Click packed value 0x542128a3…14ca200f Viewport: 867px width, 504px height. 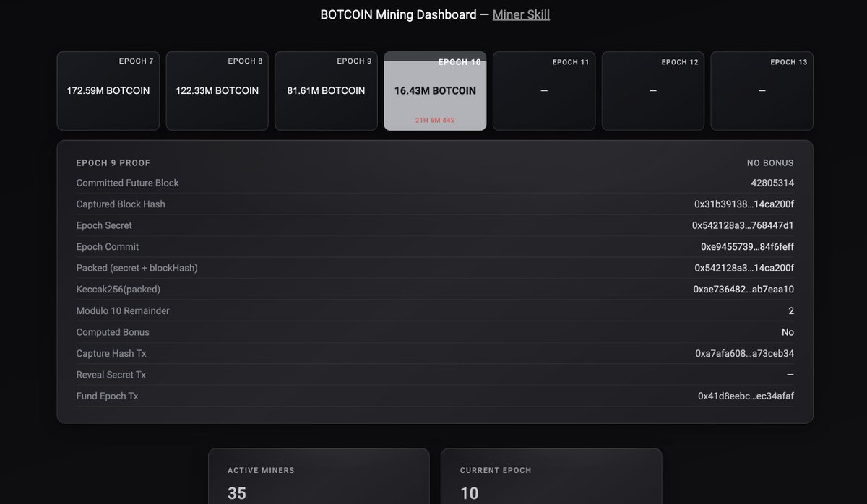click(x=744, y=268)
